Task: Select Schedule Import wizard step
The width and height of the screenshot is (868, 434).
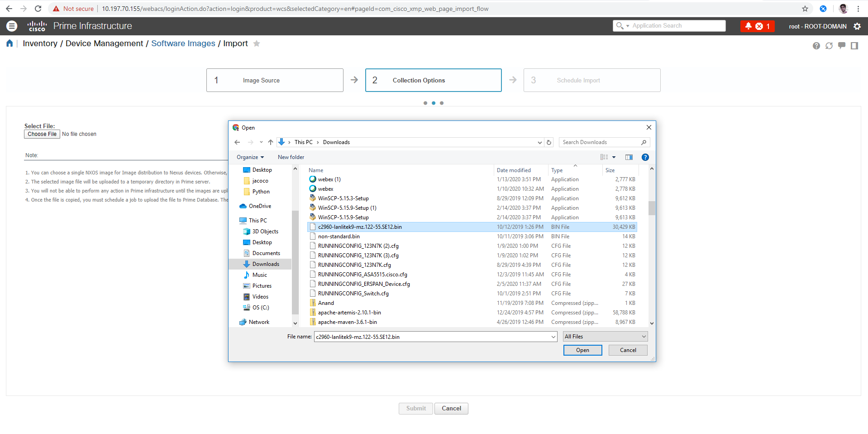Action: pos(592,80)
